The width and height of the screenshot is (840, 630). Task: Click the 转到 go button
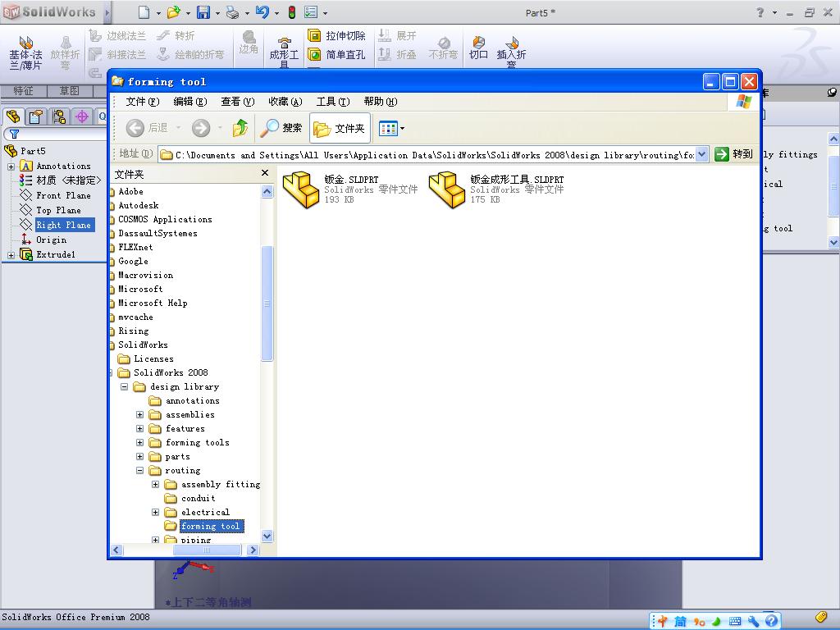734,154
